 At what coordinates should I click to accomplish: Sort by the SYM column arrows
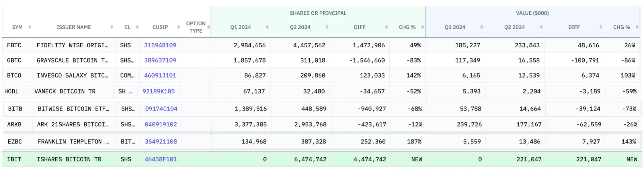pos(30,27)
